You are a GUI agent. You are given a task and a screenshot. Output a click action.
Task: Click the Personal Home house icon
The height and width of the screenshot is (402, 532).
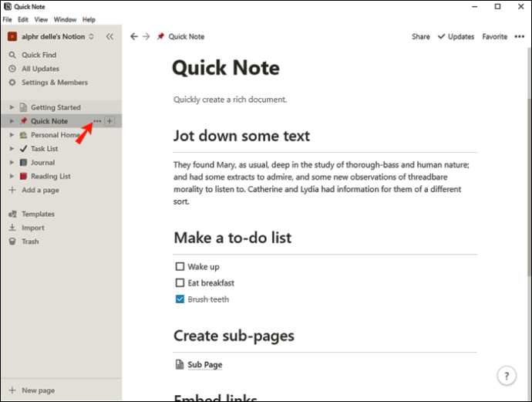(23, 135)
